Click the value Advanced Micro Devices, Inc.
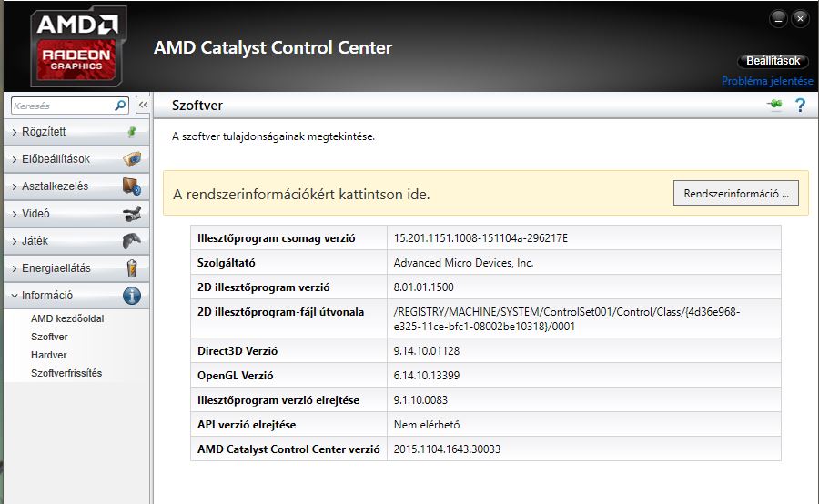819x504 pixels. pyautogui.click(x=463, y=263)
